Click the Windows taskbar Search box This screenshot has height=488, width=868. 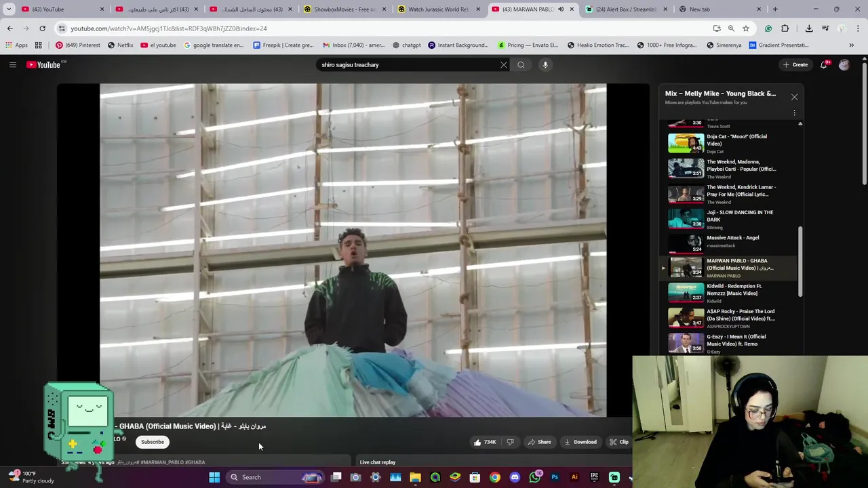click(275, 477)
